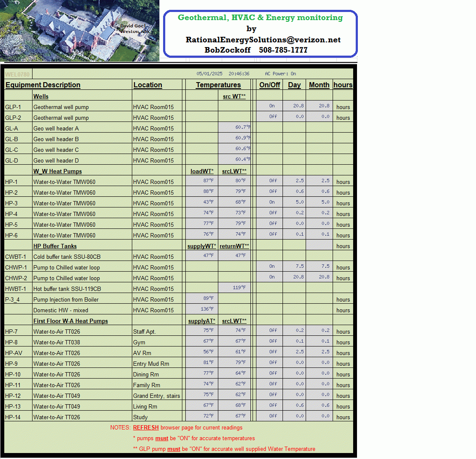Click the 05/01/2025 date stamp
476x459 pixels.
coord(209,74)
